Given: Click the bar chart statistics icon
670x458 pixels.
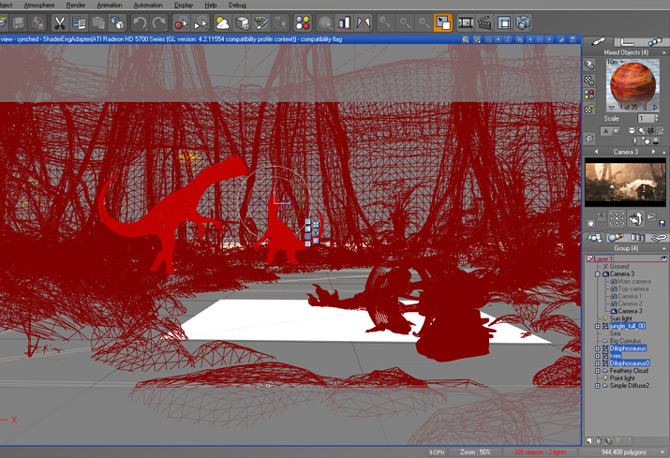Looking at the screenshot, I should 344,23.
